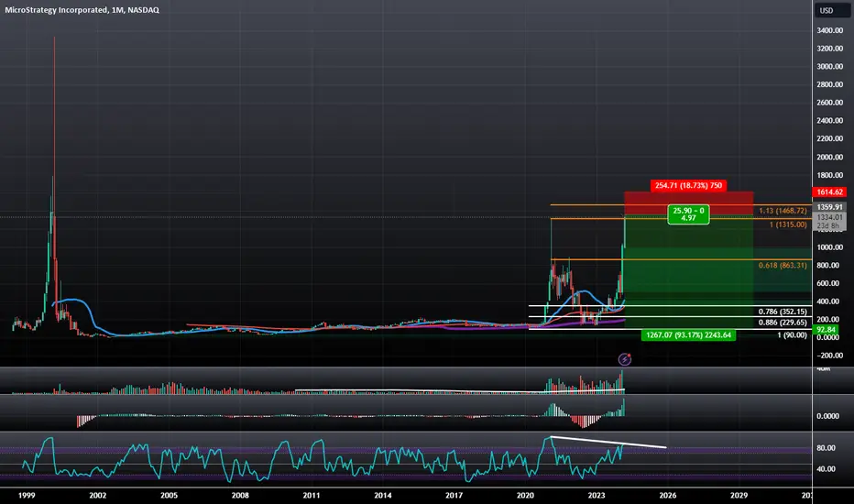Click the 1 (90.00) Fibonacci label

point(792,335)
